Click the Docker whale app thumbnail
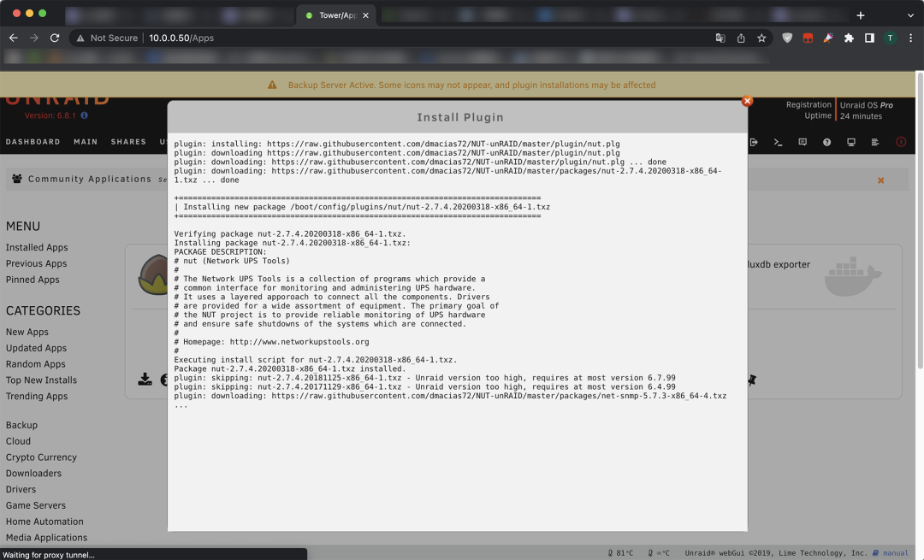 (x=853, y=276)
